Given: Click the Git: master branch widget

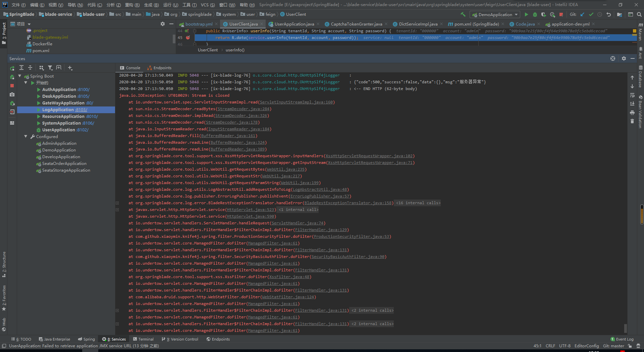Looking at the screenshot, I should pos(613,346).
